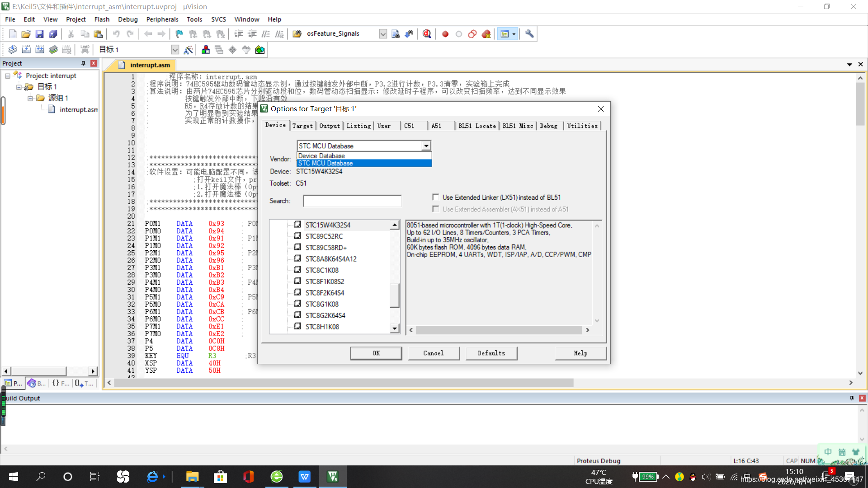Kill all breakpoints icon
This screenshot has height=488, width=868.
tap(486, 34)
